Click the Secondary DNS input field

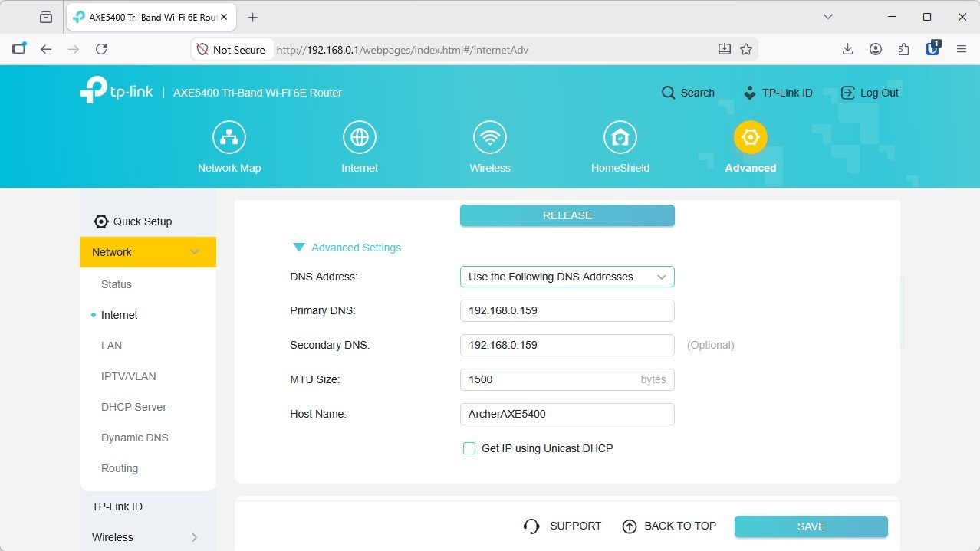tap(567, 345)
